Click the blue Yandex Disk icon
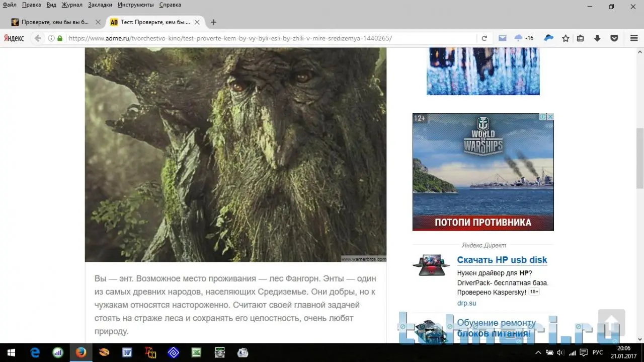Screen dimensions: 644x362 pos(549,38)
